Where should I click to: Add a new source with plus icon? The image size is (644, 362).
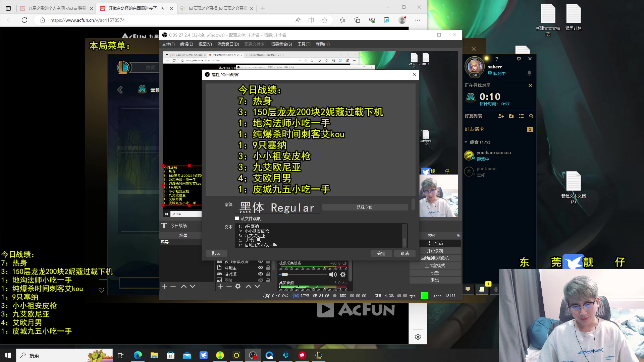(220, 286)
